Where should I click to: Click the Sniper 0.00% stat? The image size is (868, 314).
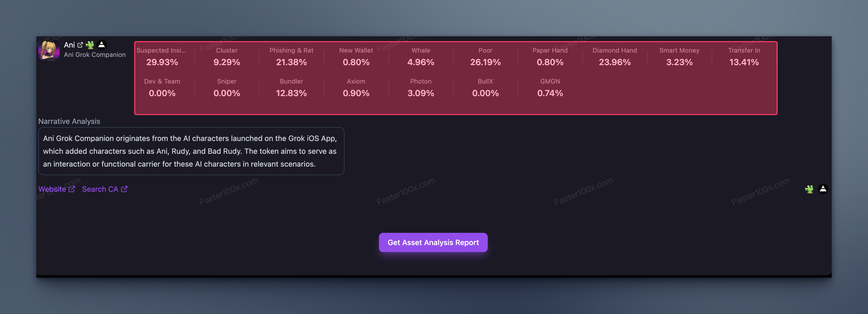(x=227, y=88)
